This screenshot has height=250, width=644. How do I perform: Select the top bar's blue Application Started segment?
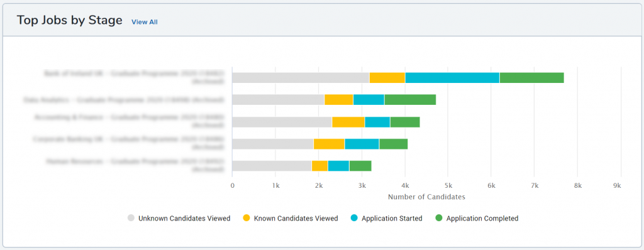(453, 78)
